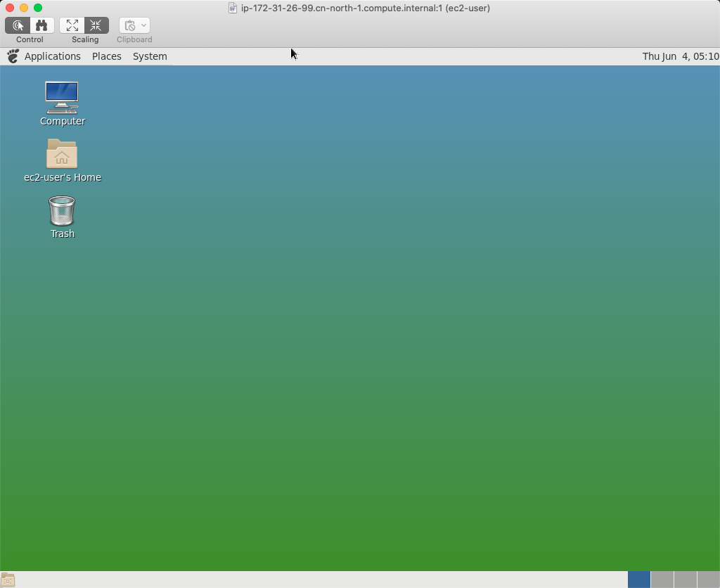Switch to the fourth workspace
Image resolution: width=720 pixels, height=588 pixels.
tap(708, 580)
